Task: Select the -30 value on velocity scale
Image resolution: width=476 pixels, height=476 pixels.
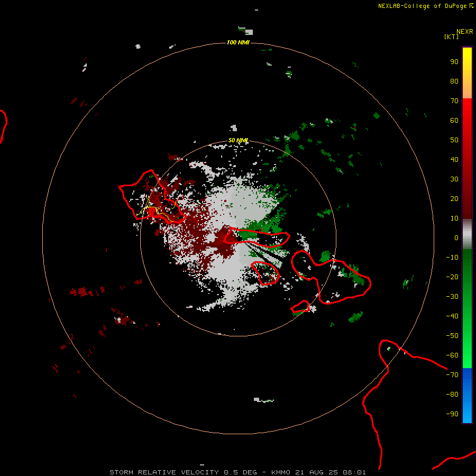Action: [x=452, y=297]
